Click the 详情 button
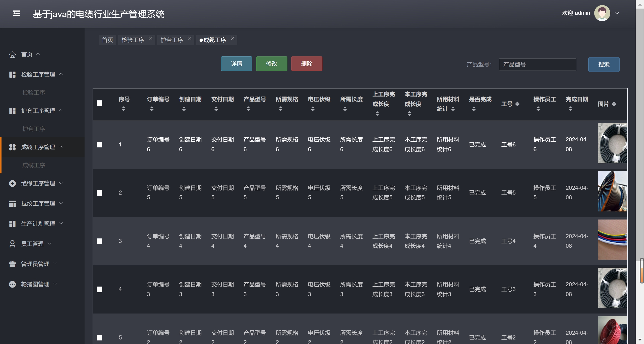The height and width of the screenshot is (344, 644). (237, 64)
